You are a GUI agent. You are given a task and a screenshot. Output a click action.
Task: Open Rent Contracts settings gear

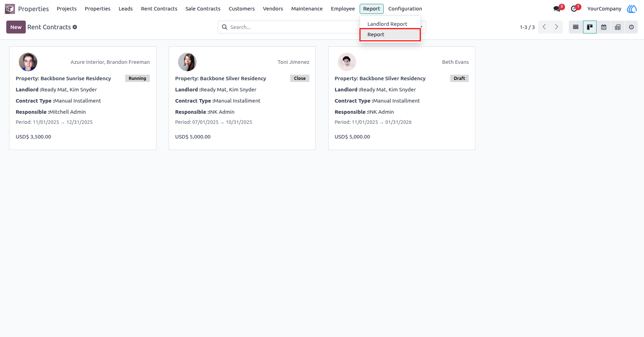(75, 27)
